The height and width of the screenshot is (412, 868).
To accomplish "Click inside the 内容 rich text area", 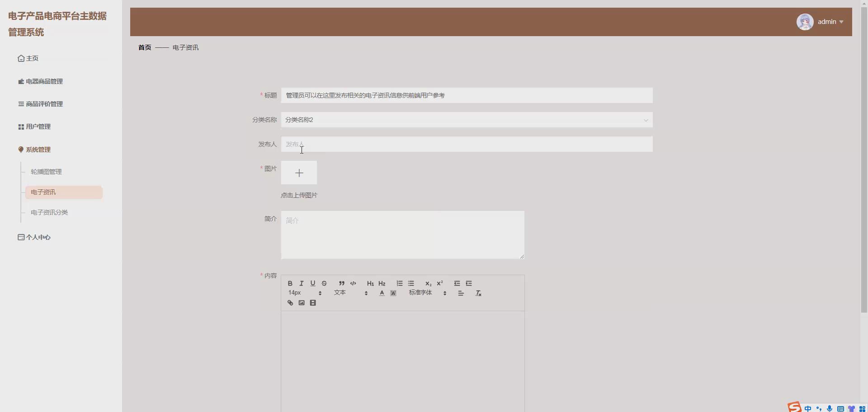I will pos(402,361).
